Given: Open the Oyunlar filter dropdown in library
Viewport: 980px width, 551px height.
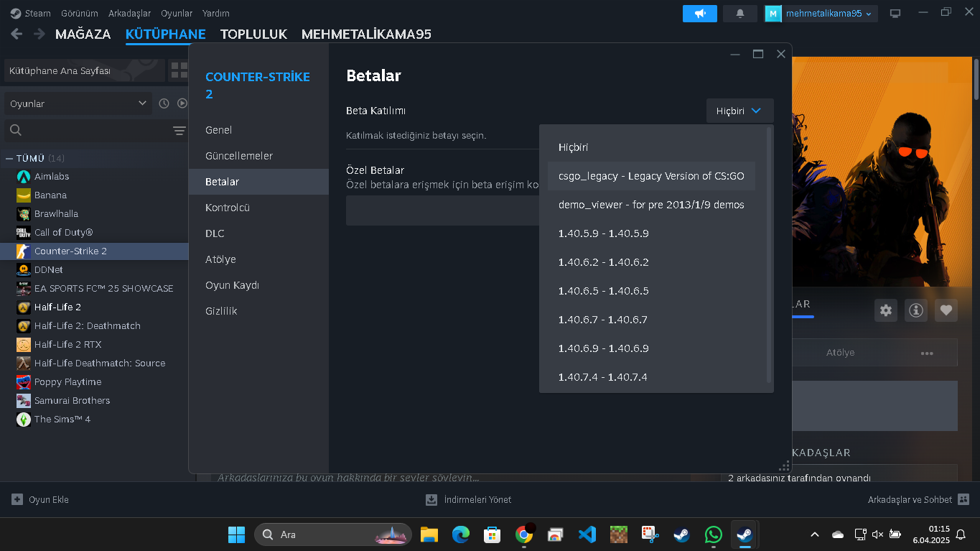Looking at the screenshot, I should (78, 103).
